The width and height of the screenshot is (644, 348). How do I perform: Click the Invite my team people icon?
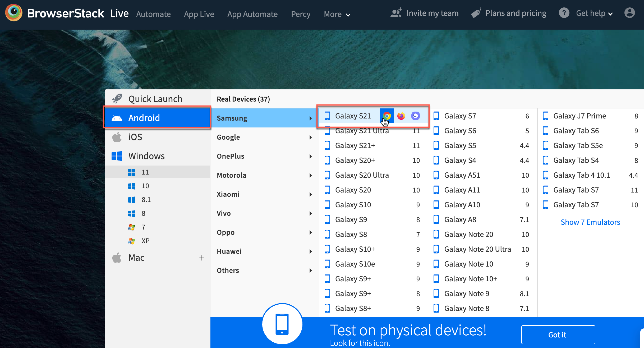396,13
